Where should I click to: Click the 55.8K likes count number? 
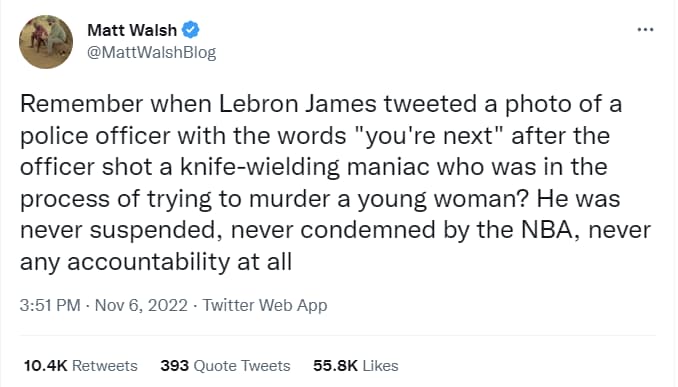pos(336,366)
